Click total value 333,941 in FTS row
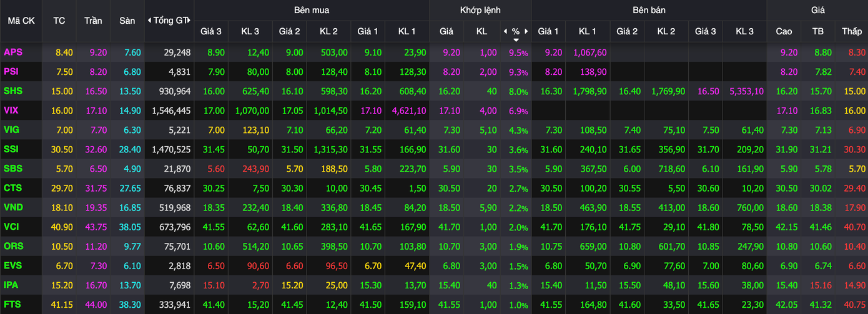868x314 pixels. coord(173,305)
